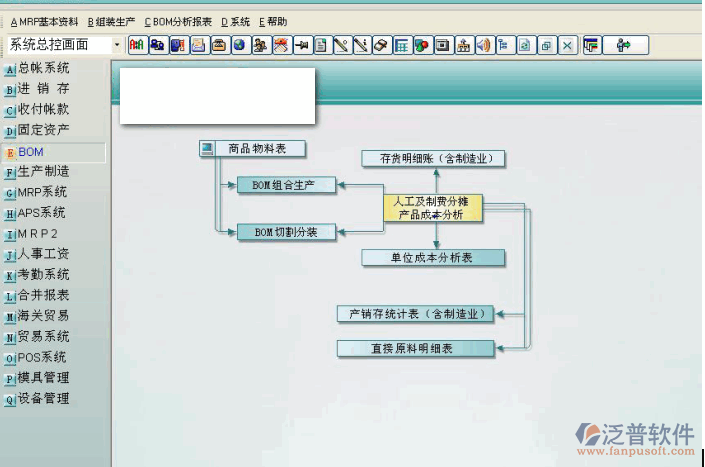The image size is (705, 467).
Task: Open the E 帮助 menu
Action: [272, 21]
